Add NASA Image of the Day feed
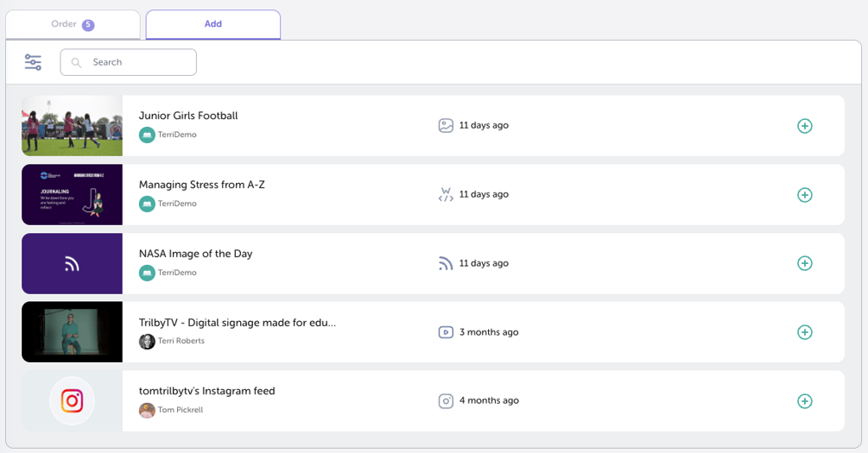The height and width of the screenshot is (453, 868). coord(804,263)
